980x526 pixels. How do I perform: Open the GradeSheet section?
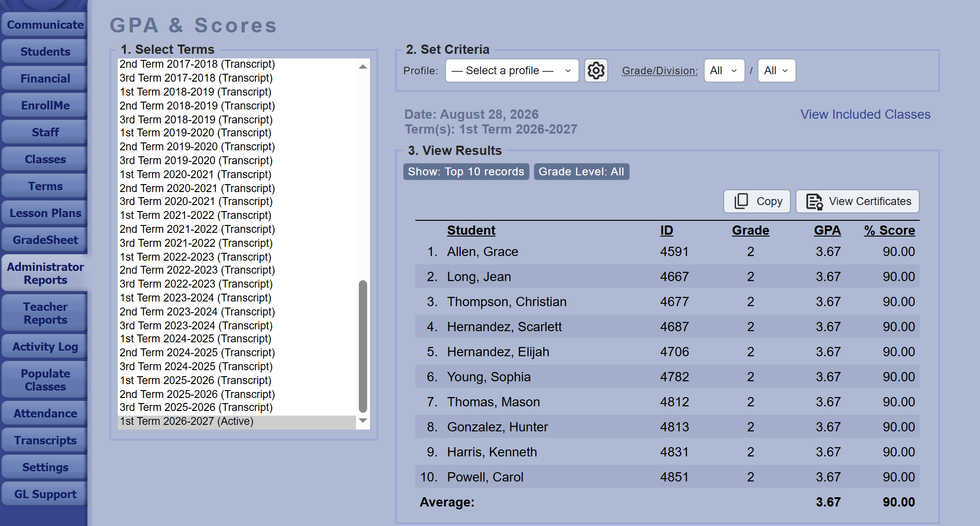45,240
